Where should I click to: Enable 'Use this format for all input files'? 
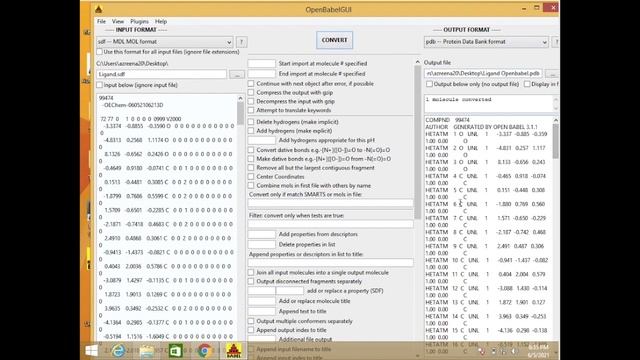pos(100,52)
